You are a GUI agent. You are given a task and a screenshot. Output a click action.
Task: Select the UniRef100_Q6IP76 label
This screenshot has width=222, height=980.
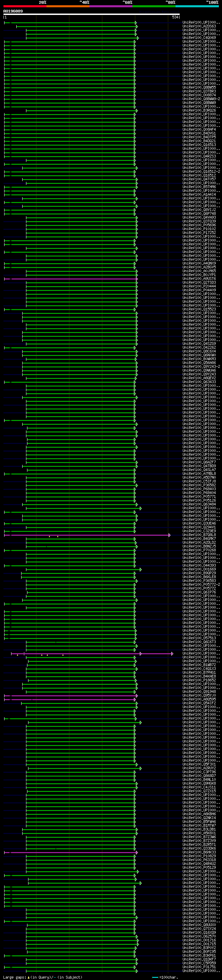pyautogui.click(x=199, y=592)
